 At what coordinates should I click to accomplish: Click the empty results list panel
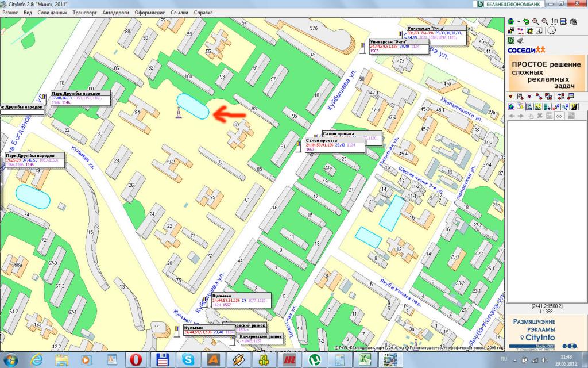[x=547, y=212]
